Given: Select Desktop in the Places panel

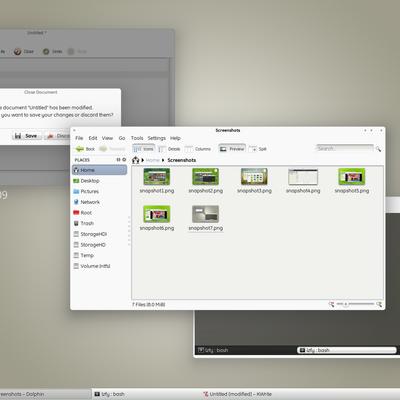Looking at the screenshot, I should (x=99, y=181).
